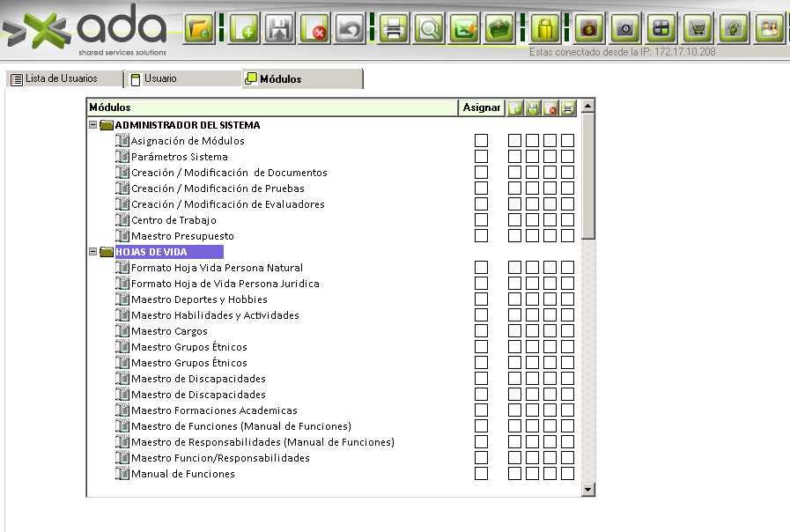
Task: Click the yellow padlock toolbar icon
Action: coord(546,29)
